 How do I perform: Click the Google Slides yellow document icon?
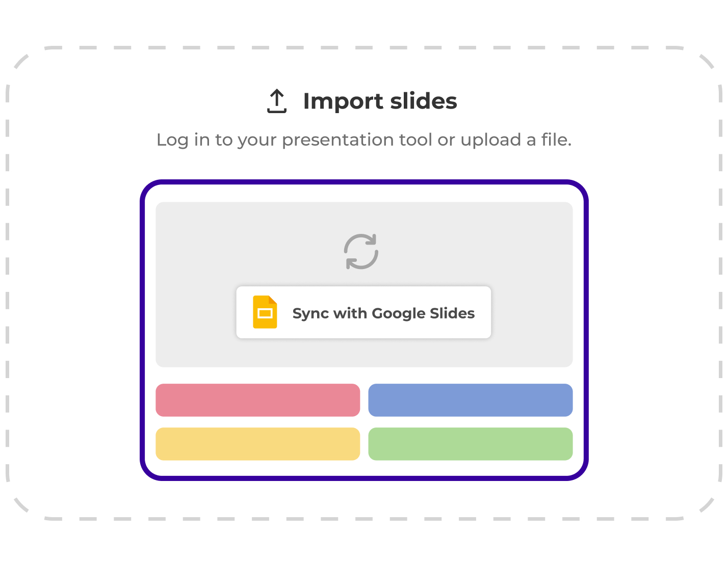[265, 312]
